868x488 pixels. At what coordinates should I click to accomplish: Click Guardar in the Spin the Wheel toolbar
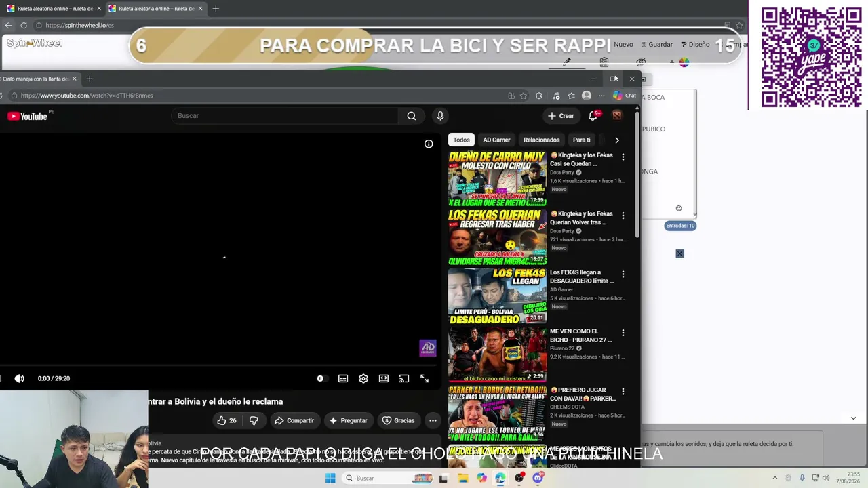(x=656, y=45)
